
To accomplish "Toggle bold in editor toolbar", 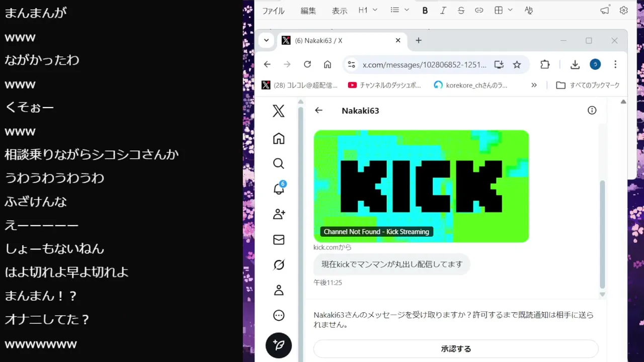I will [425, 10].
